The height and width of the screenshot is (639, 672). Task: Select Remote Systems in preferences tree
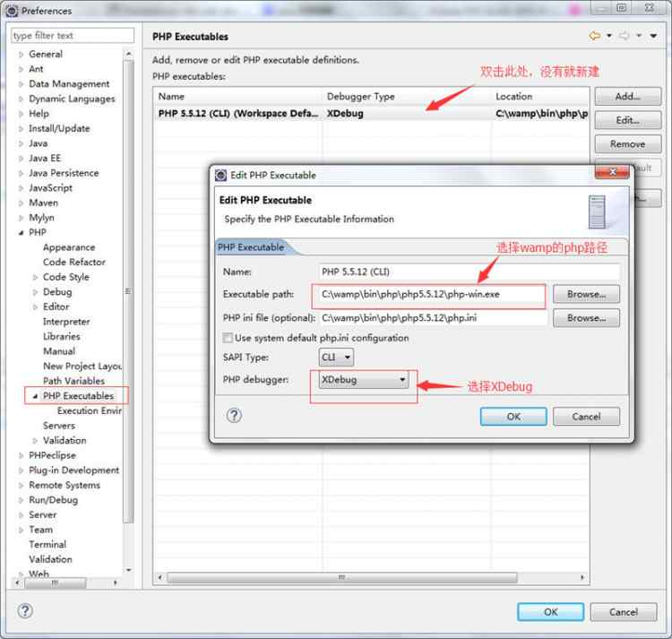pos(65,485)
